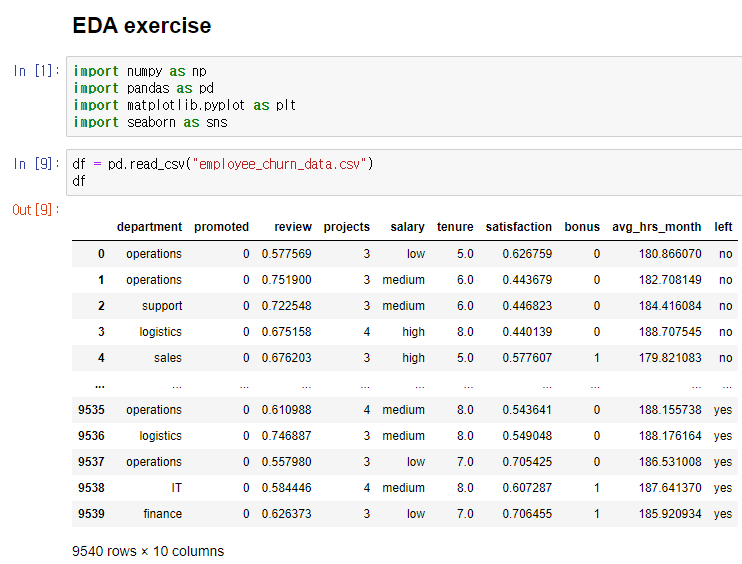
Task: Click avg hours value 180.866070
Action: pos(670,254)
